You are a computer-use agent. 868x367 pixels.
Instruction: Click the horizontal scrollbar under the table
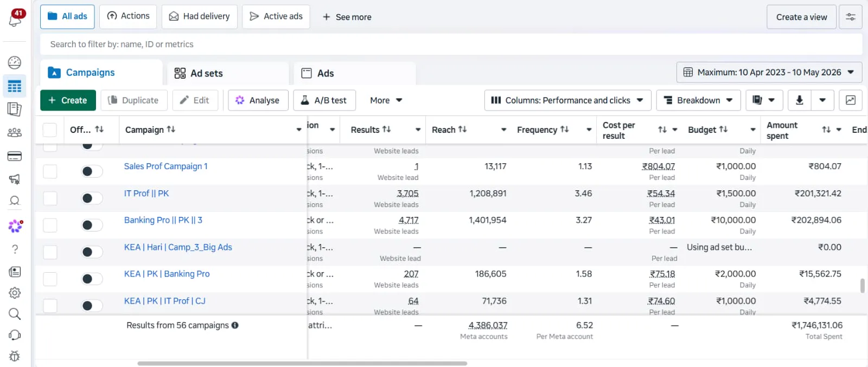point(302,363)
